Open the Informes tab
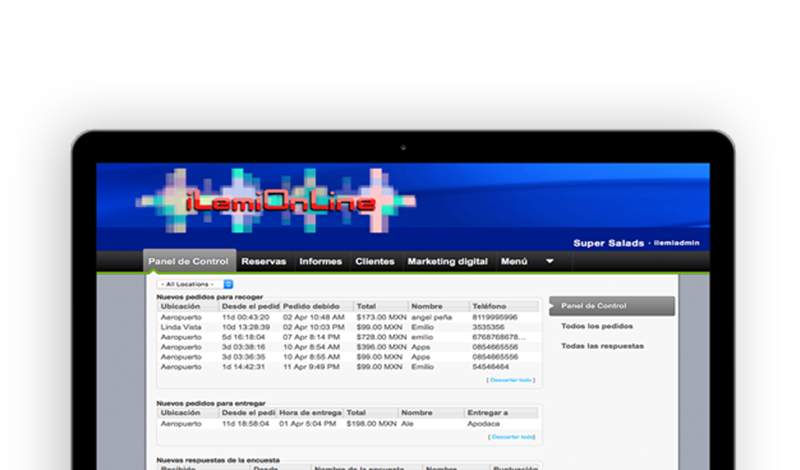 pos(320,262)
